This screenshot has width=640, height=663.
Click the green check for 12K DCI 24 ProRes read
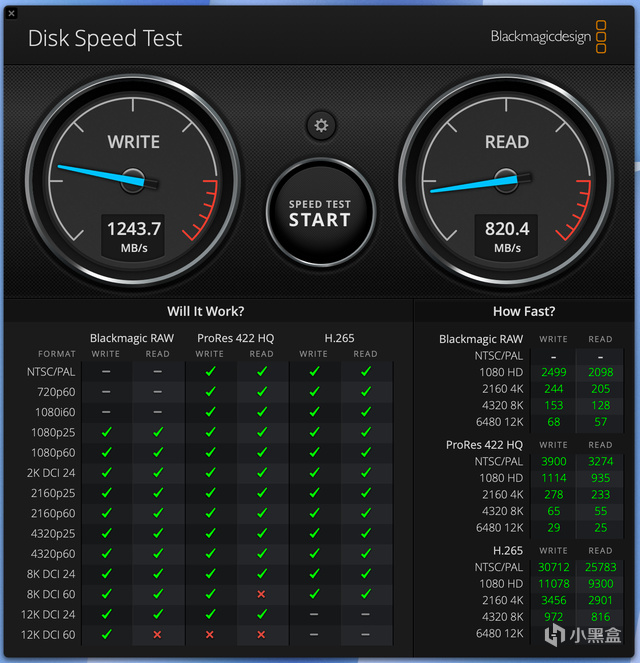[x=262, y=614]
